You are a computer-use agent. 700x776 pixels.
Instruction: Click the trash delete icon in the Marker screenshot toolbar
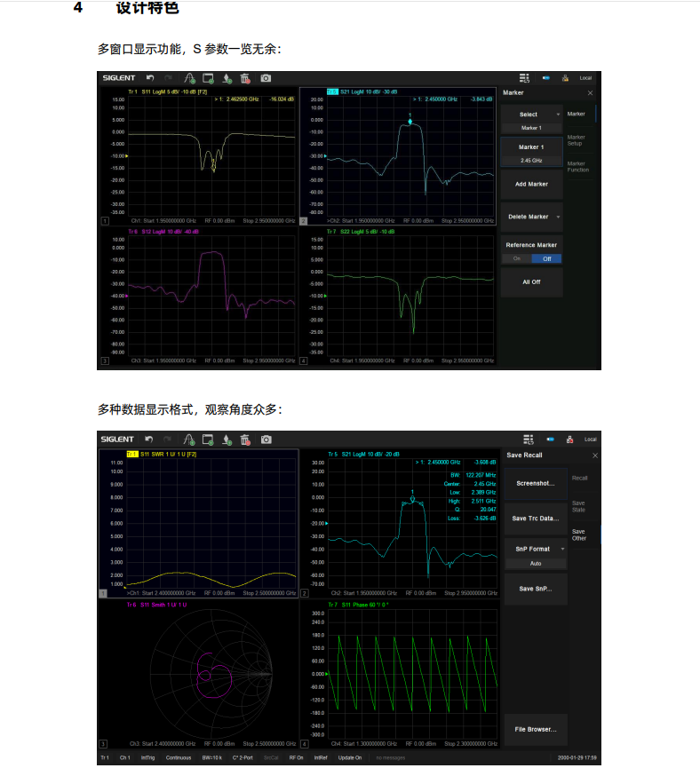tap(246, 78)
